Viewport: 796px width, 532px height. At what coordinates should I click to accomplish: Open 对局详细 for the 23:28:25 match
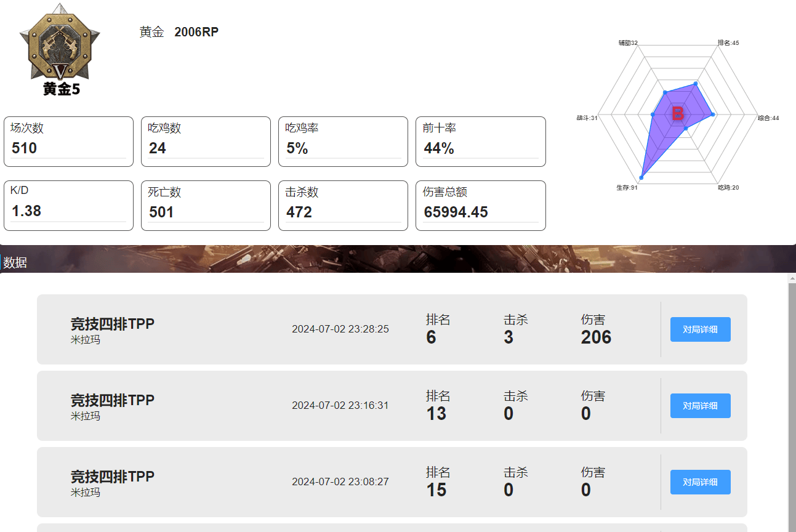700,329
